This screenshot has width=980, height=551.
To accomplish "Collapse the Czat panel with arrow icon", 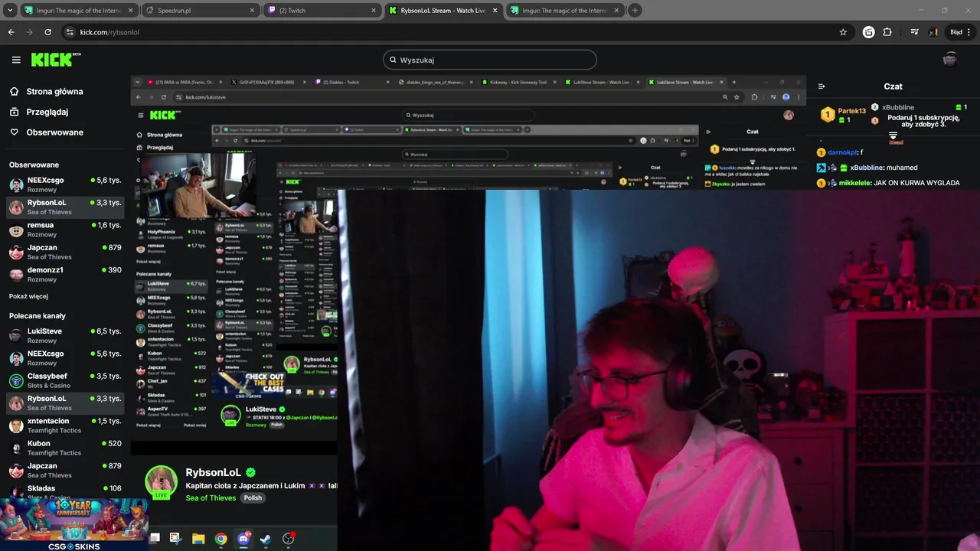I will coord(822,86).
